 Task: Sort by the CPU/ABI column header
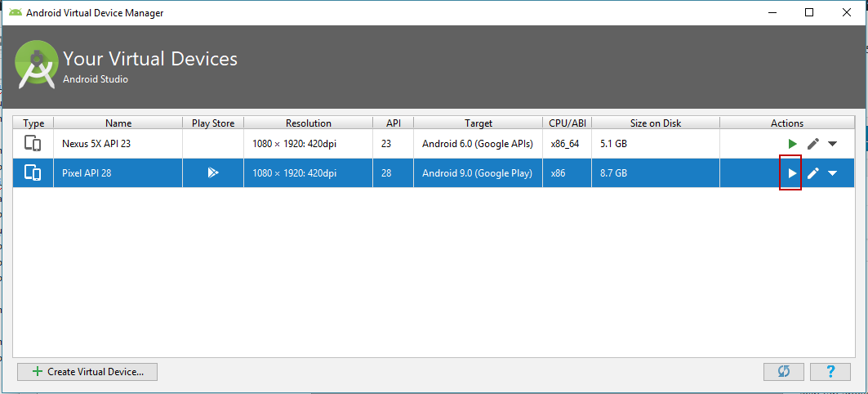click(x=568, y=123)
